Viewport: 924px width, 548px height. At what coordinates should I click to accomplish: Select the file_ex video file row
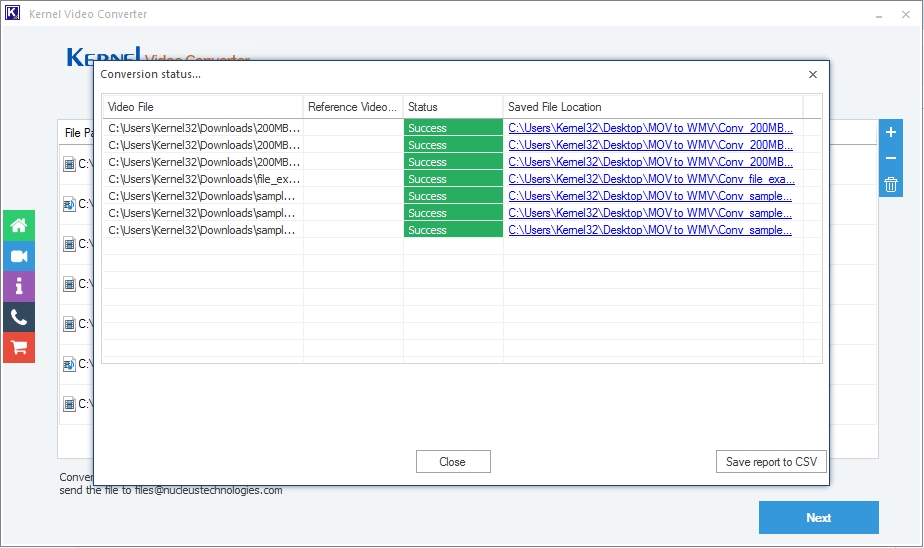point(204,179)
